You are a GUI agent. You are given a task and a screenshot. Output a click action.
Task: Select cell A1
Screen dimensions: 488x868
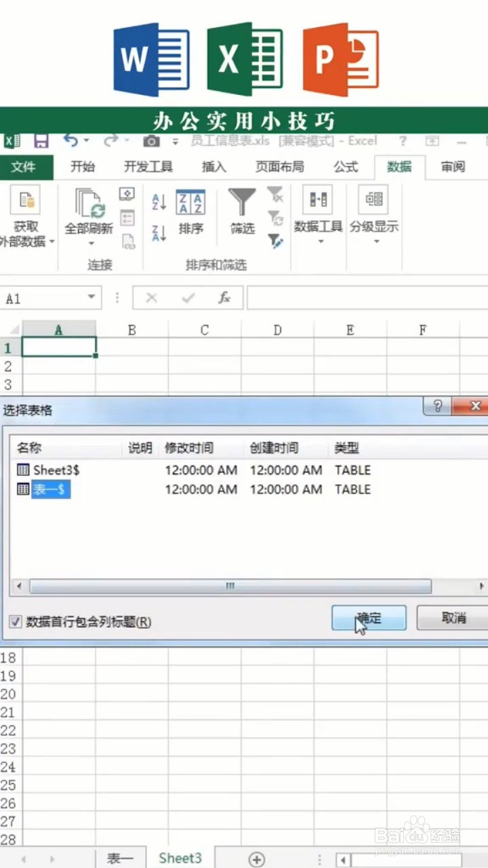click(58, 347)
